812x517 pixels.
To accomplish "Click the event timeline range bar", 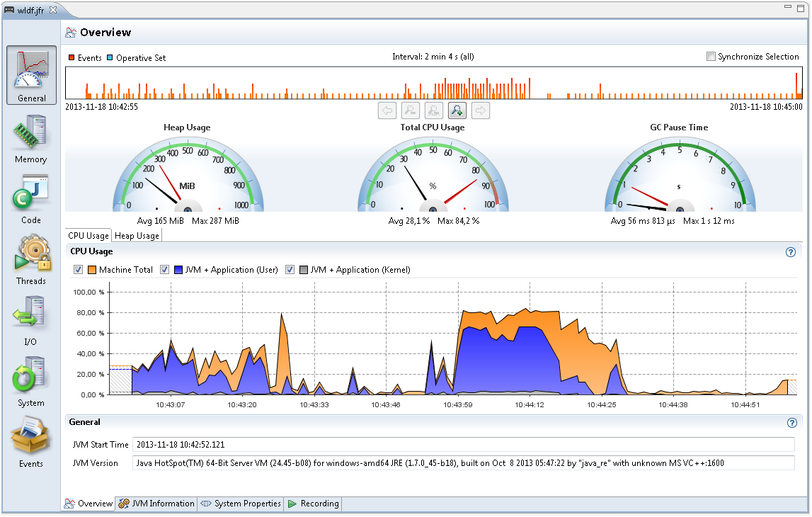I will (x=433, y=83).
